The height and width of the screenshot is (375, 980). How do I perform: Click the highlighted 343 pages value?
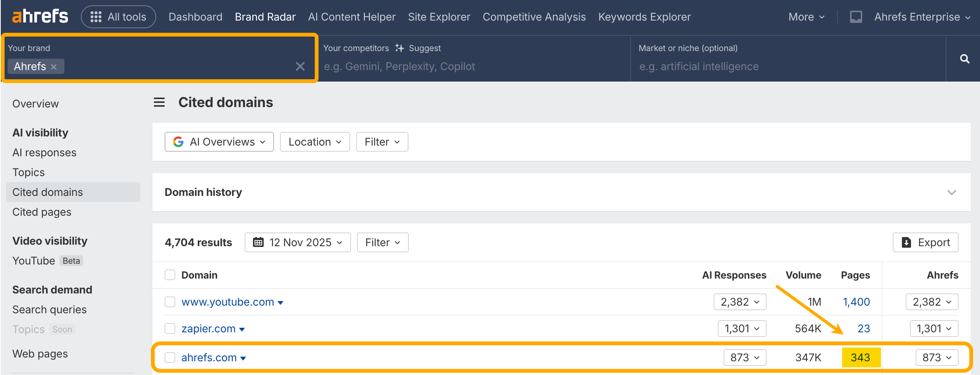(x=860, y=357)
